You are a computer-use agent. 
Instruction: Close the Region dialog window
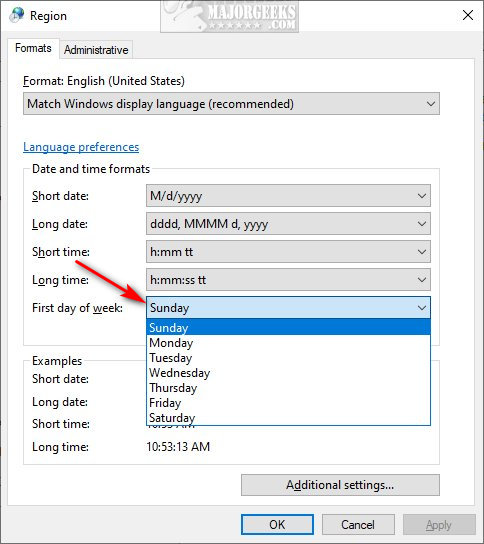click(x=468, y=15)
